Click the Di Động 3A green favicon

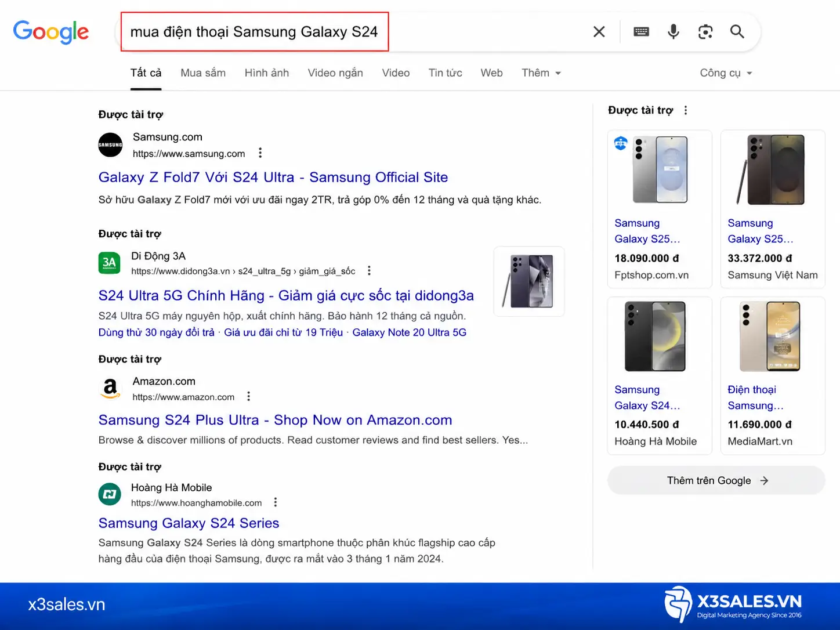click(x=110, y=263)
